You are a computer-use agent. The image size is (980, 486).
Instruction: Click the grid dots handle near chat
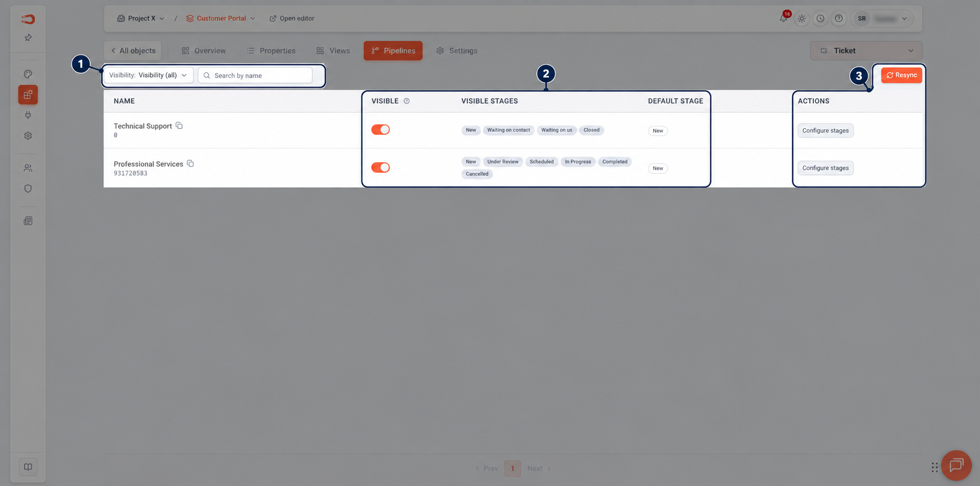click(x=934, y=467)
